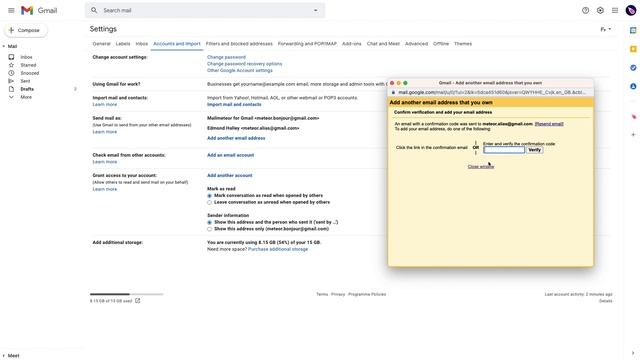Click the Compose button
Screen dimensions: 640x360
25,30
